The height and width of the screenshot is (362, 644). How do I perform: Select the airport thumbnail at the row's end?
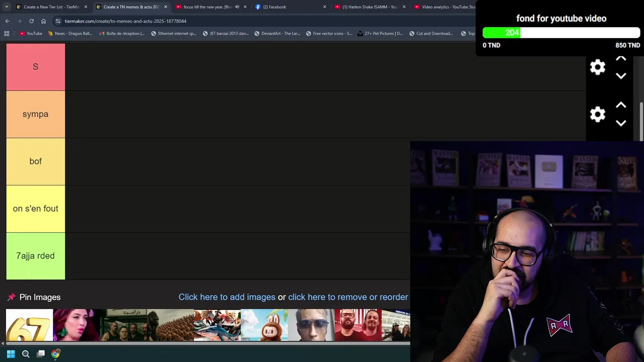click(396, 325)
